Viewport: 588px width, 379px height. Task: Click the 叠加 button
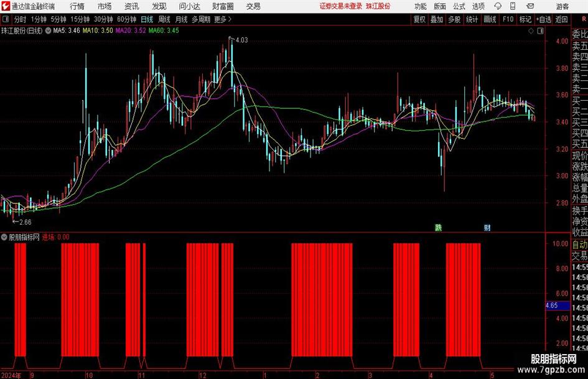pyautogui.click(x=437, y=19)
